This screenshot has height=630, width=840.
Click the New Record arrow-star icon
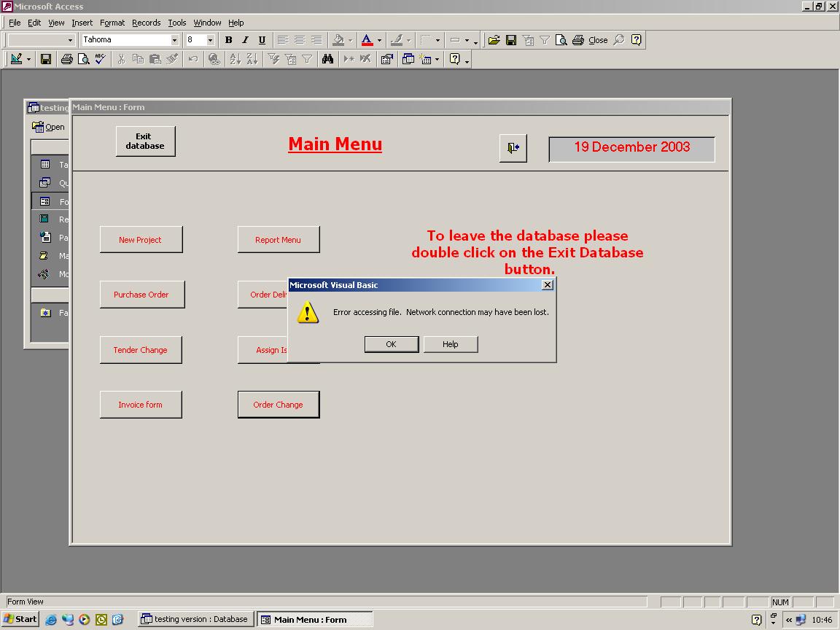[349, 59]
